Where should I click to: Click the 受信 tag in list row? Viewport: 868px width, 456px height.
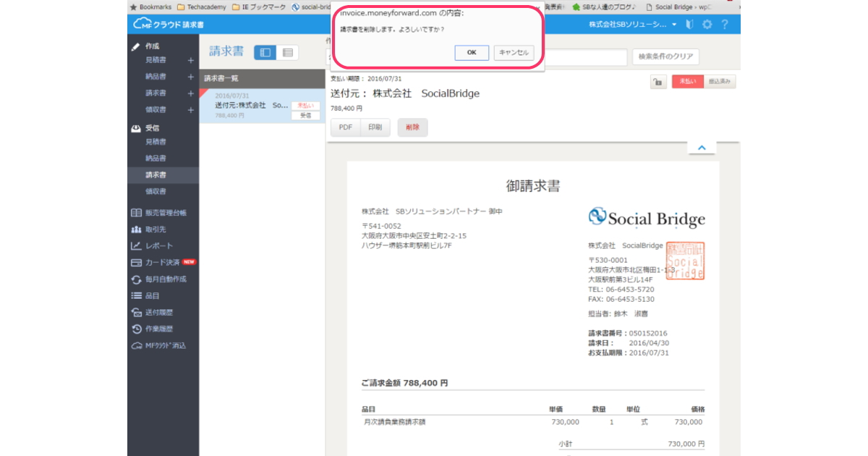pos(305,115)
